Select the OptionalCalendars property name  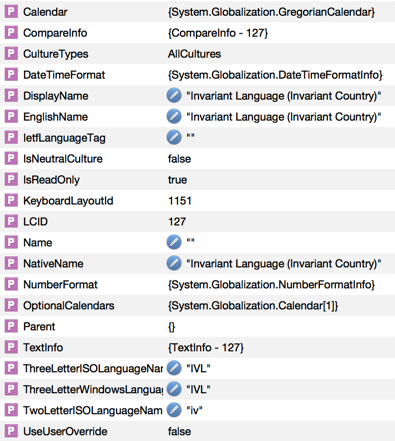coord(69,306)
